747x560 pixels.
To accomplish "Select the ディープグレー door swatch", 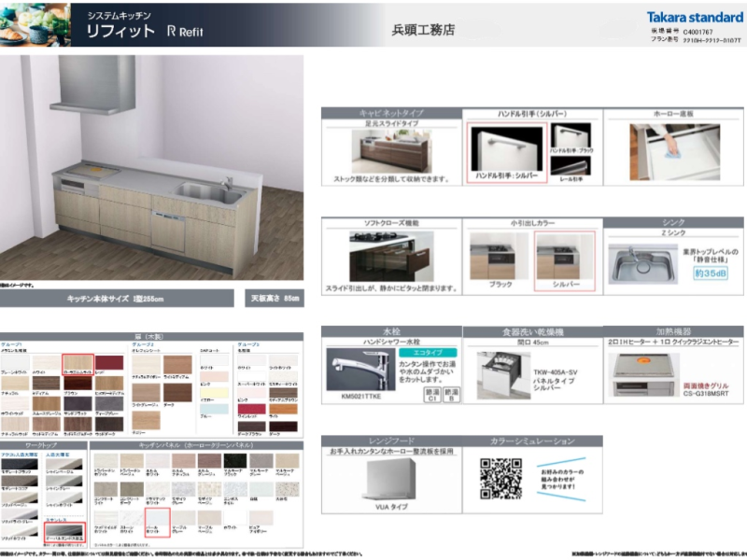I will (x=109, y=405).
